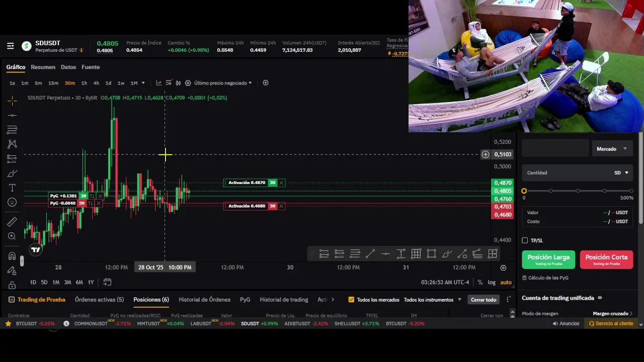The width and height of the screenshot is (644, 362).
Task: Toggle log scale mode
Action: tap(492, 283)
